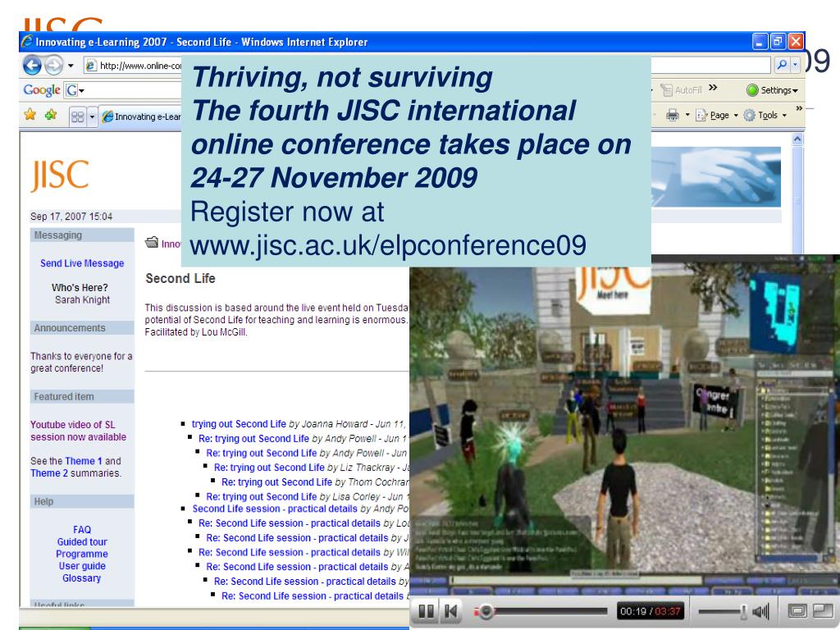Click the Who's Here? label

coord(80,288)
